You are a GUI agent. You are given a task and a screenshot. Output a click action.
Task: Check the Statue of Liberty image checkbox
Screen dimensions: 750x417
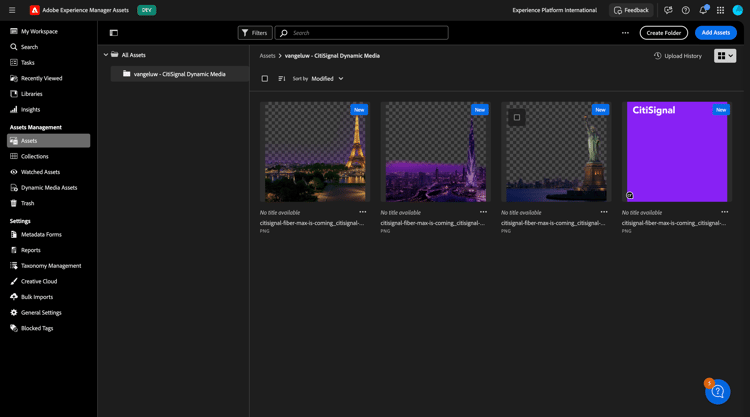(x=517, y=117)
